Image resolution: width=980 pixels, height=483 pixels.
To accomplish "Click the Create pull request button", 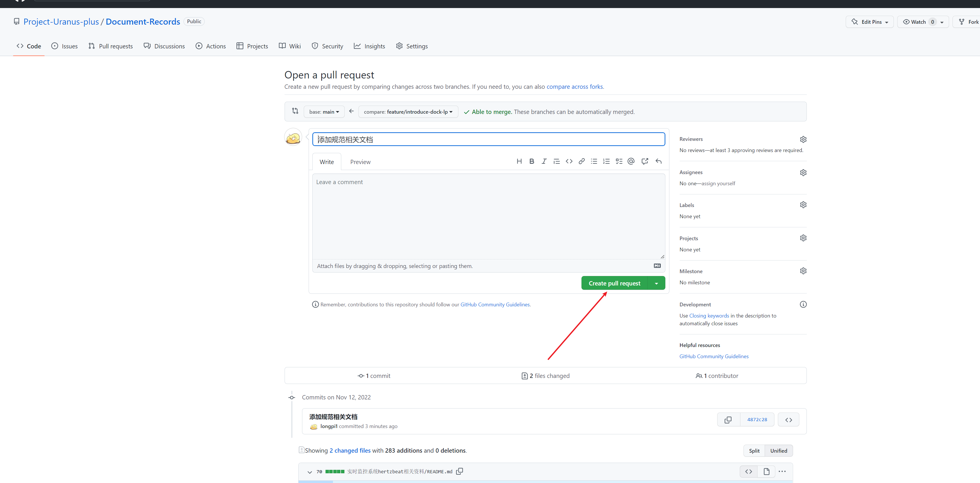I will (614, 283).
